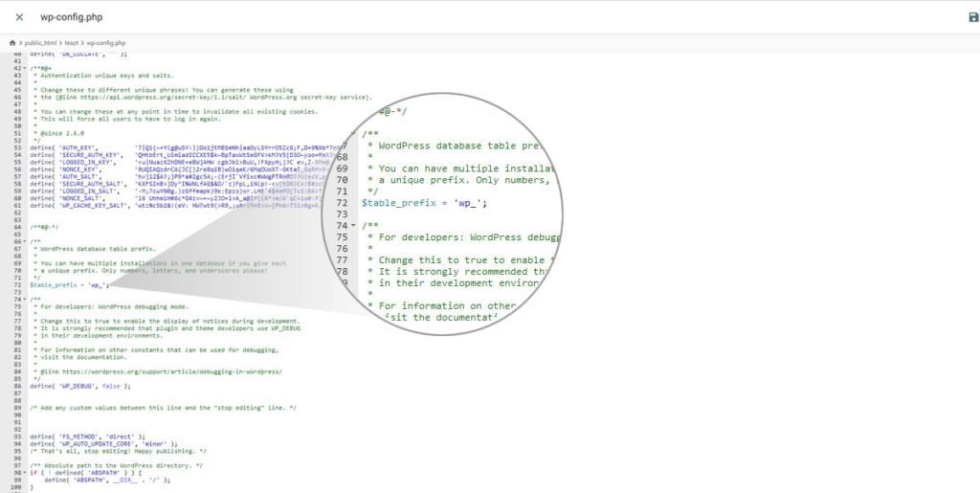Screen dimensions: 980x493
Task: Click the save file icon
Action: click(x=973, y=17)
